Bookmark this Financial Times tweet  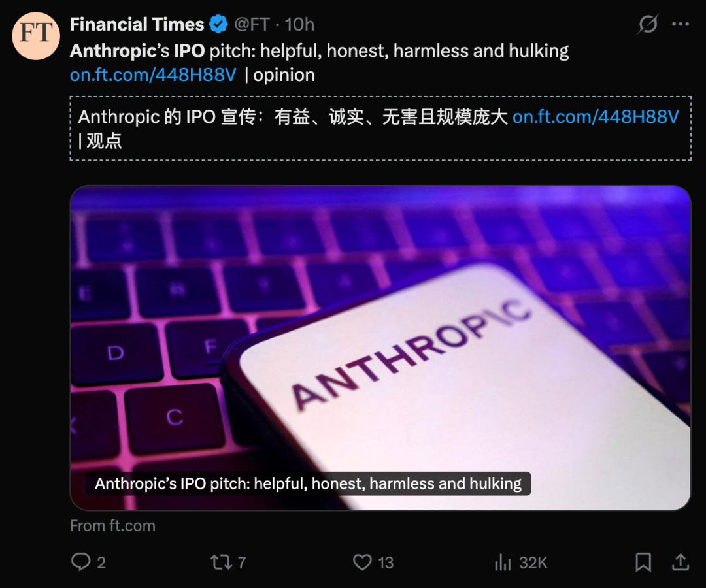tap(643, 562)
